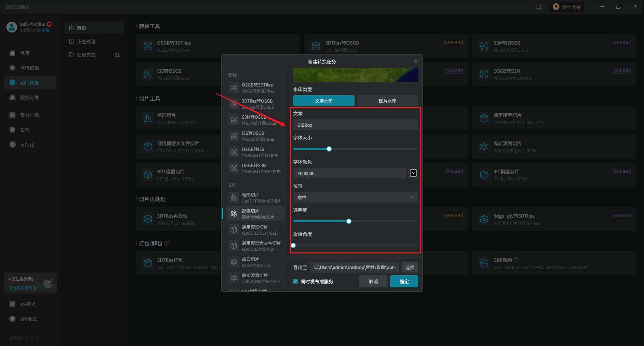
Task: Click the 影像切片 icon in dialog list
Action: click(x=234, y=214)
